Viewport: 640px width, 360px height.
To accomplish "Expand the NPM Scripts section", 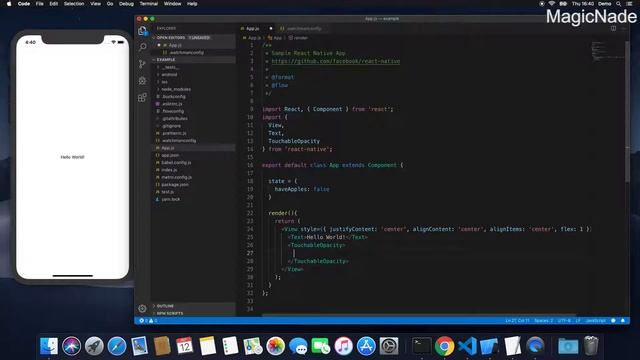I will click(x=193, y=313).
